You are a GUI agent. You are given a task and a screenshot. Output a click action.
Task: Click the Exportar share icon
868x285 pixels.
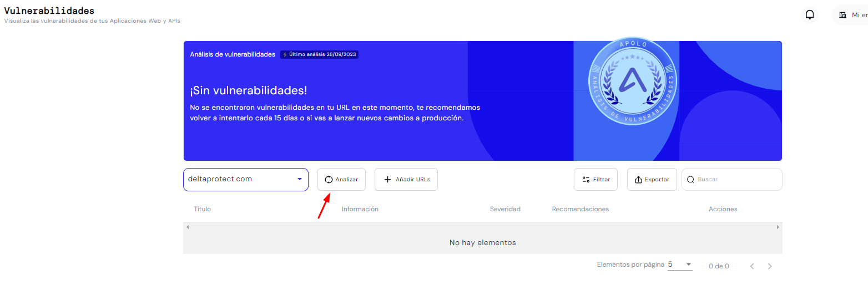point(638,180)
